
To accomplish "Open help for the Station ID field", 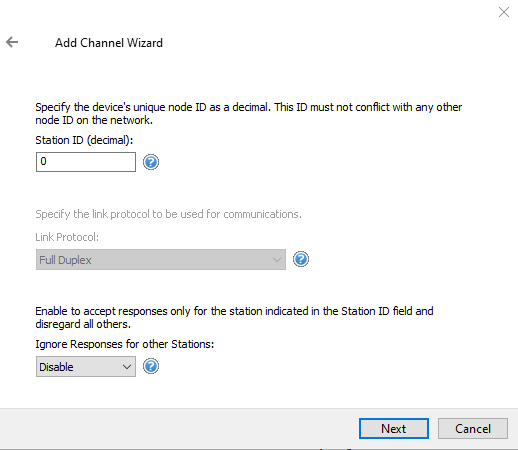I will [151, 162].
